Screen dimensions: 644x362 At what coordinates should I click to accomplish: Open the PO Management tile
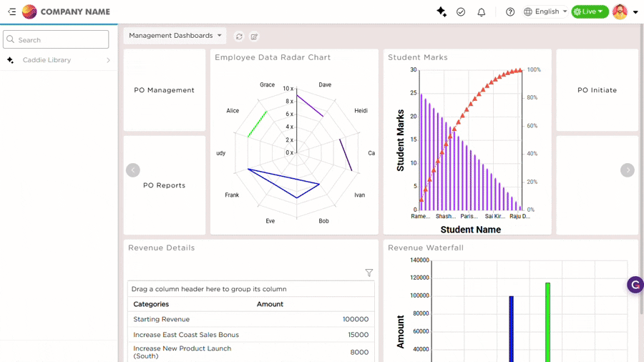165,90
